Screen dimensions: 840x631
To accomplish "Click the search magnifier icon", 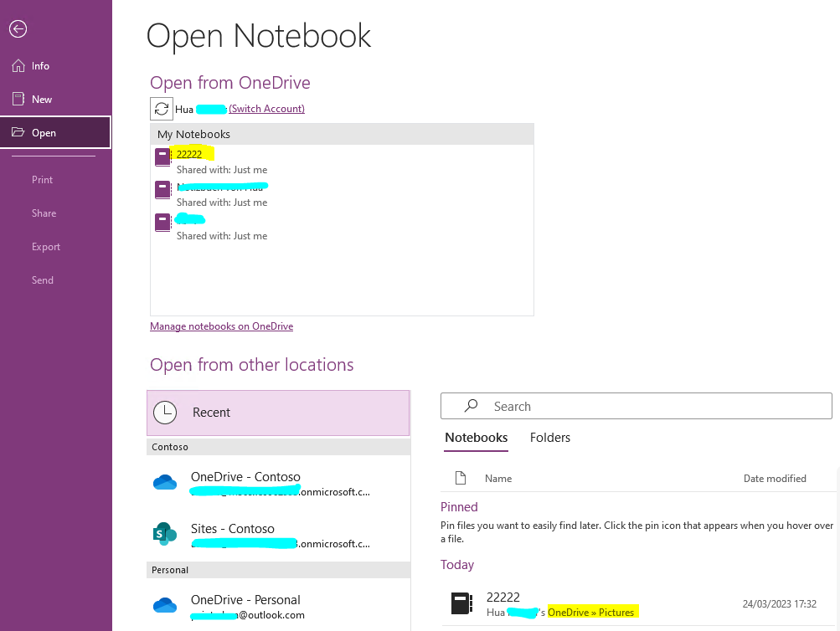I will coord(471,406).
